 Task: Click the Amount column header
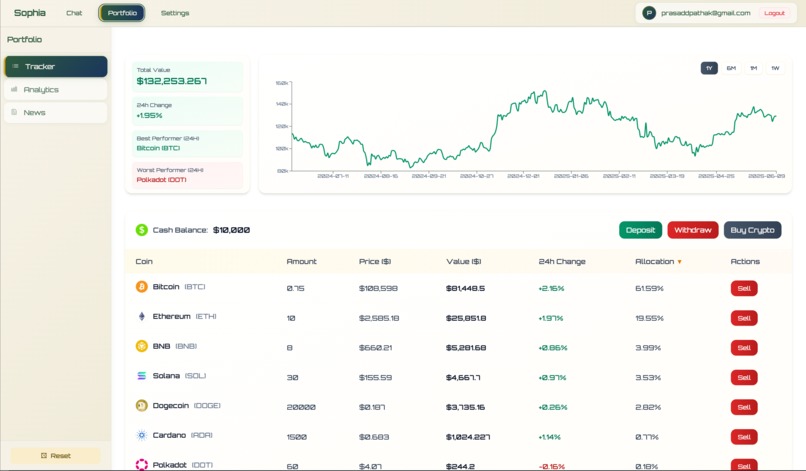301,261
